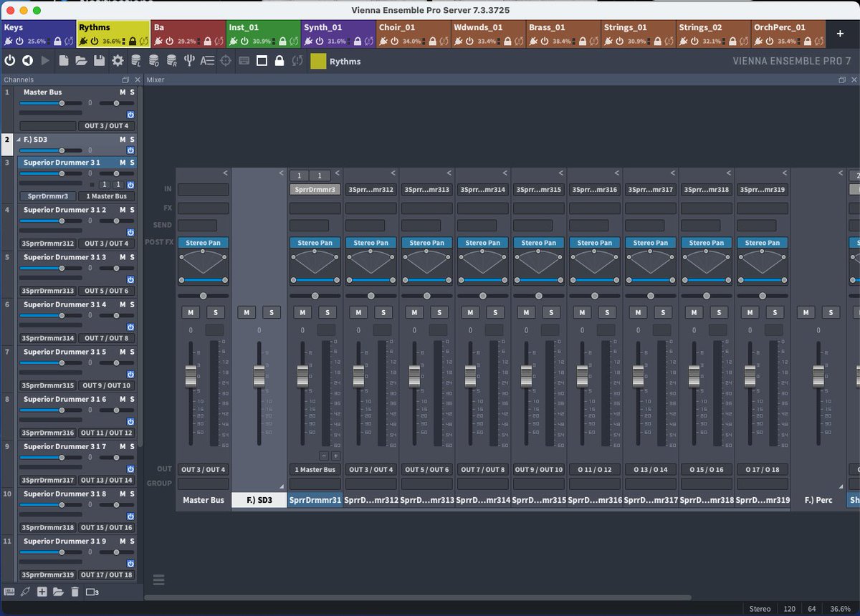Switch to the Keys instance tab
This screenshot has height=616, width=860.
37,34
